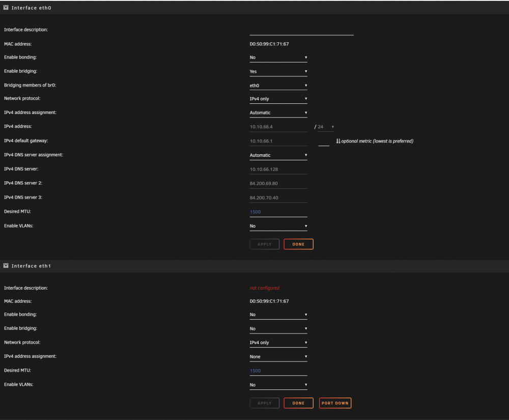Click the 'Interface eth0' section title

point(31,8)
